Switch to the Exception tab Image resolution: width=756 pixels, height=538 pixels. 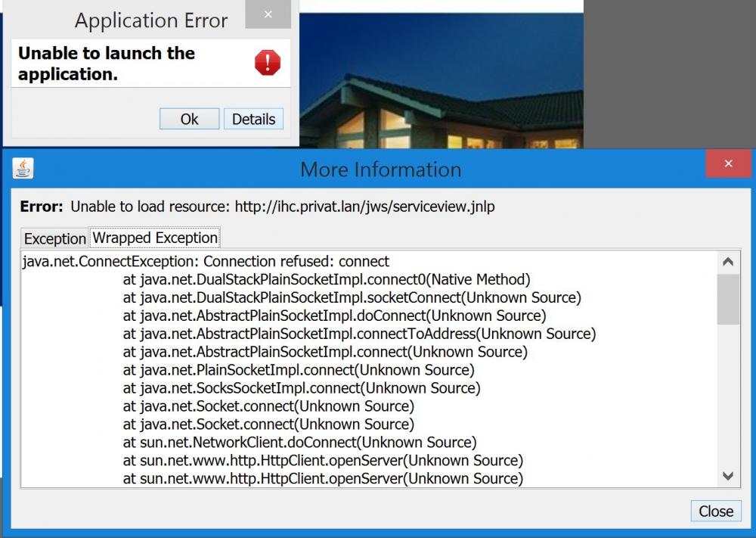pos(55,238)
